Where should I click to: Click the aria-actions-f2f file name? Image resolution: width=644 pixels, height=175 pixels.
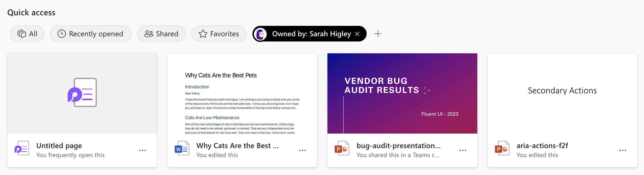(x=542, y=146)
